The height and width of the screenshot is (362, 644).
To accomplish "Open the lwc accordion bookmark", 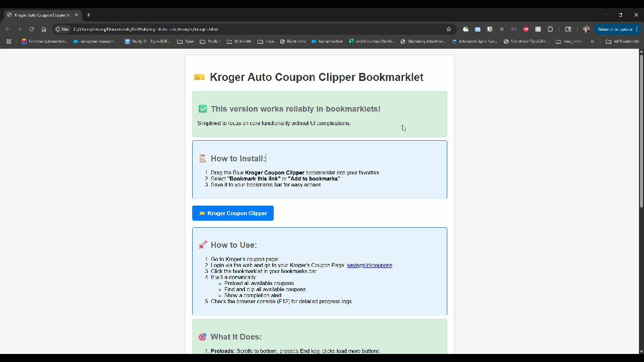I will [x=327, y=42].
